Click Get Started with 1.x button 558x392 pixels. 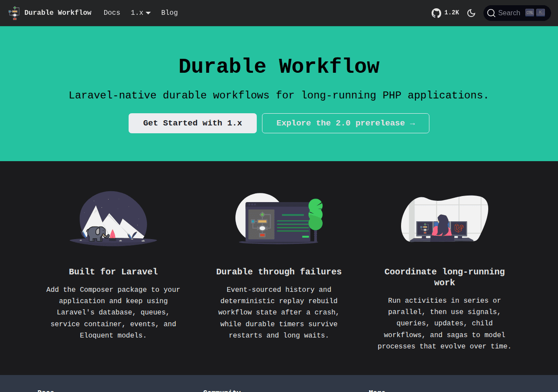click(193, 123)
